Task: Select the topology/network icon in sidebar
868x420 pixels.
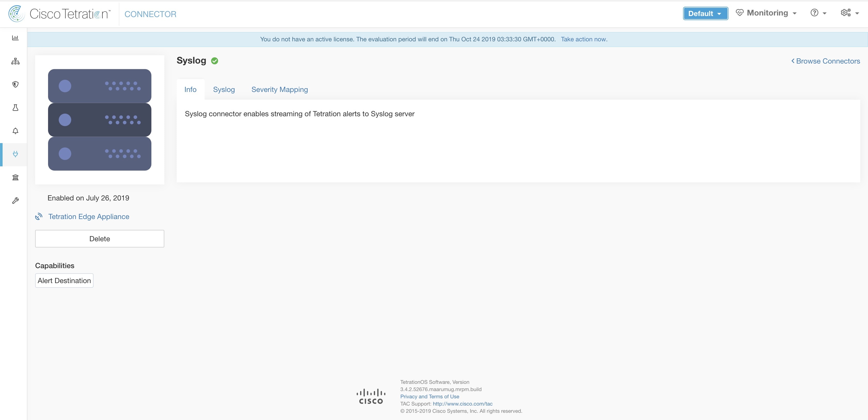Action: [x=15, y=61]
